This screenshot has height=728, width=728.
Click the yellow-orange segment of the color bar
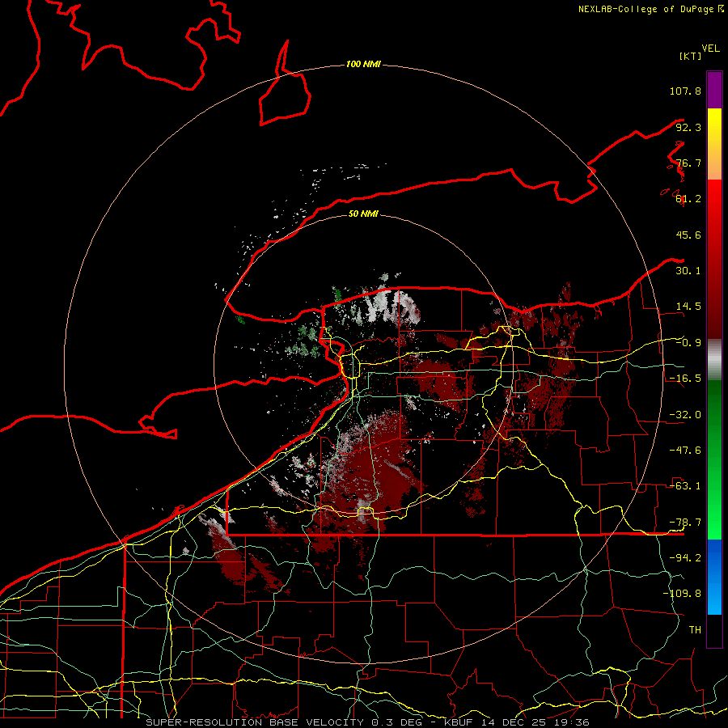(714, 144)
